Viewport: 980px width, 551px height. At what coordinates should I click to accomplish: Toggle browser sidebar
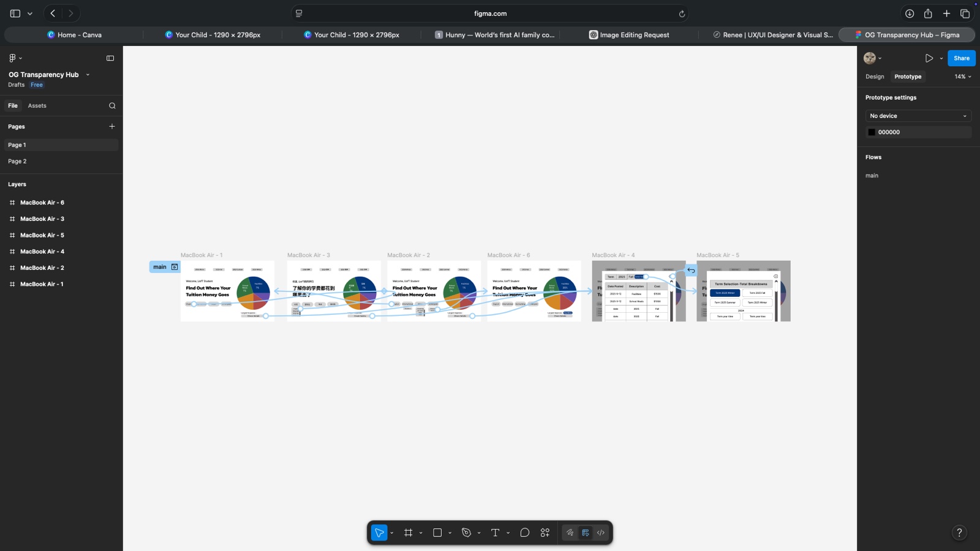click(15, 13)
